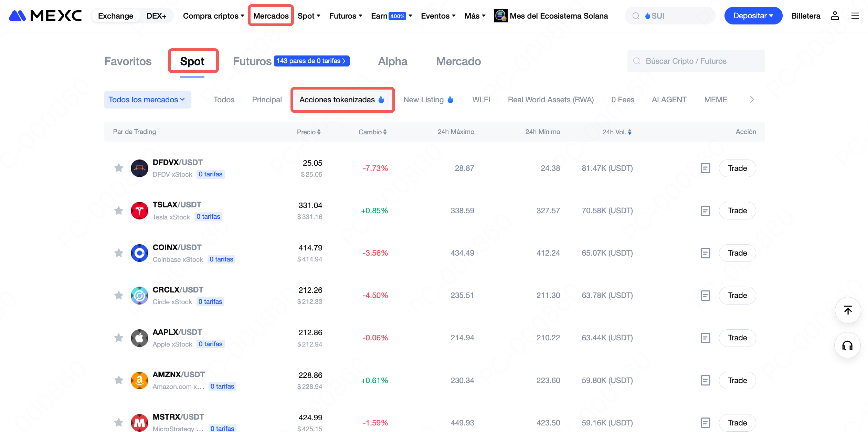This screenshot has height=432, width=868.
Task: Click the Amazon AMZNX token logo
Action: point(139,380)
